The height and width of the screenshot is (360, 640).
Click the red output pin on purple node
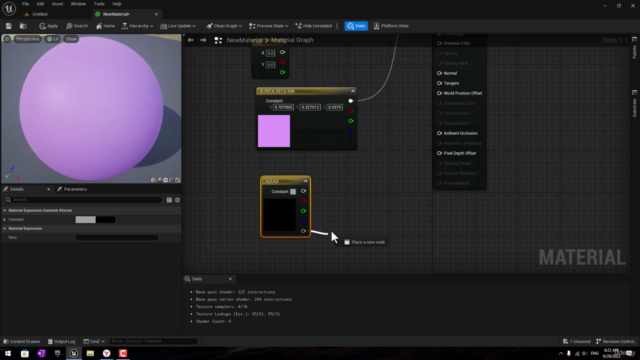tap(351, 111)
